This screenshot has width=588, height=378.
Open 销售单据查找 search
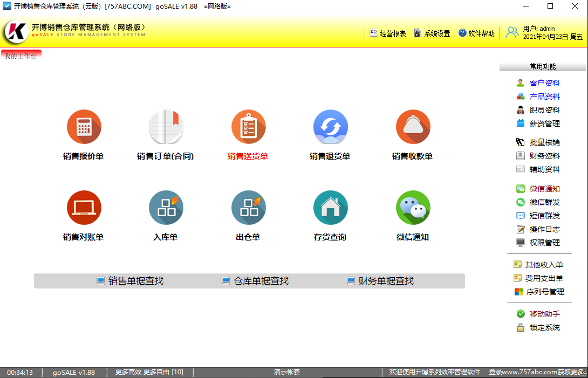136,281
